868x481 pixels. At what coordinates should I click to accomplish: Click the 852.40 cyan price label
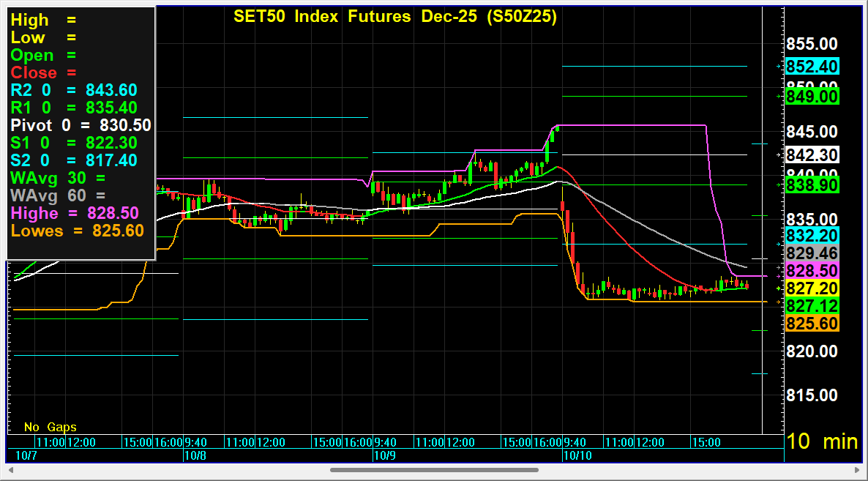point(812,67)
